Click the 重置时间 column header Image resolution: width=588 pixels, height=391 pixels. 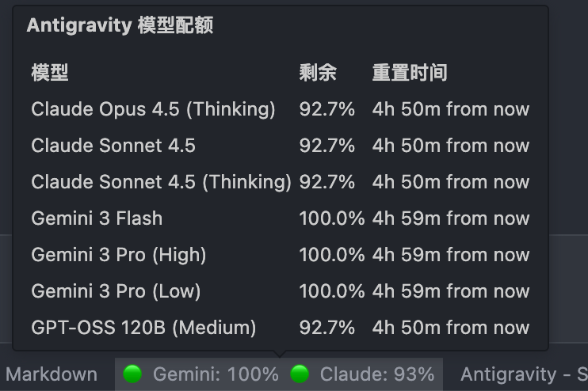410,73
